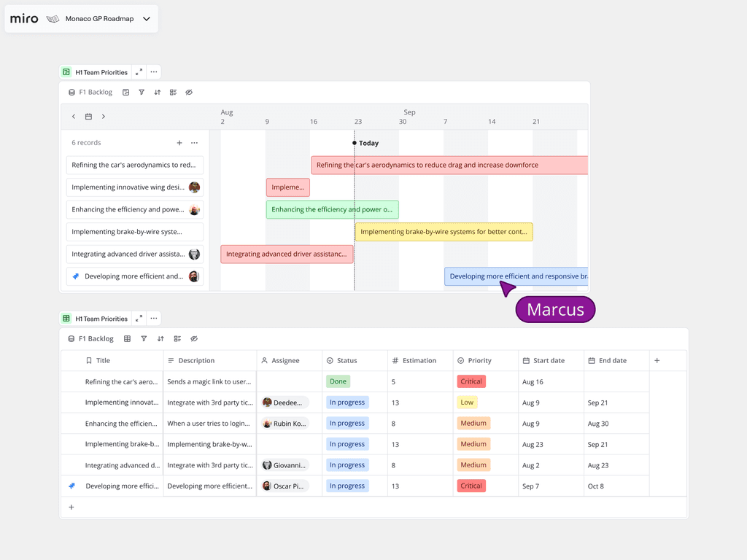
Task: Open the view switcher icon in the timeline toolbar
Action: click(x=125, y=92)
